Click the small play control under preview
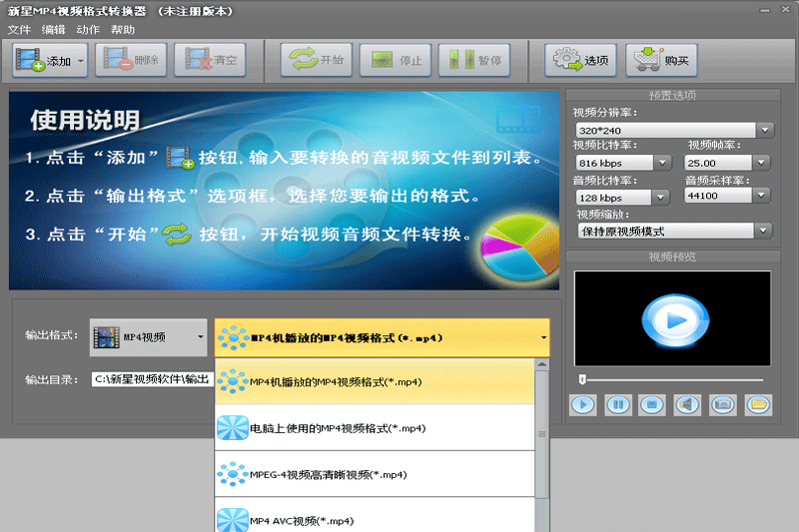 point(583,405)
